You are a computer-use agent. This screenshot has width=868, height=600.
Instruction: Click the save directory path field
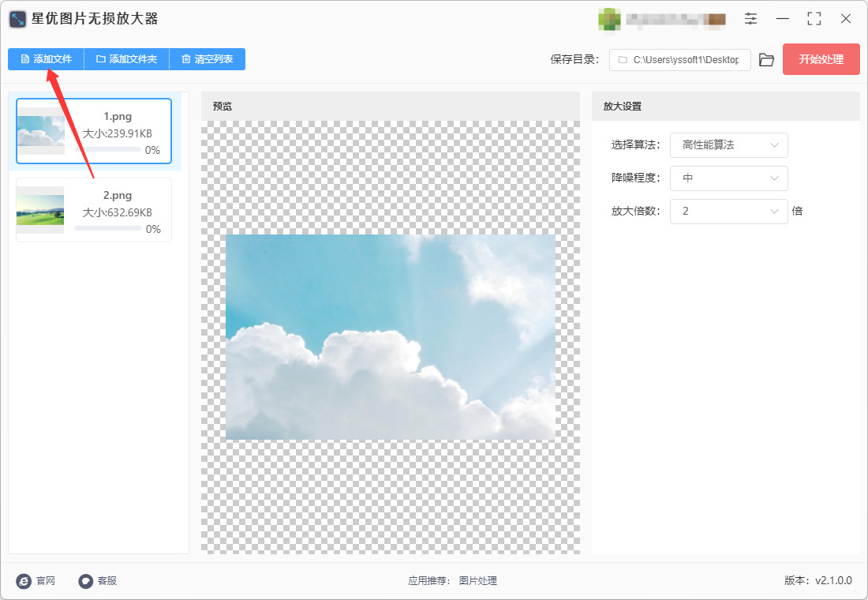pos(679,60)
